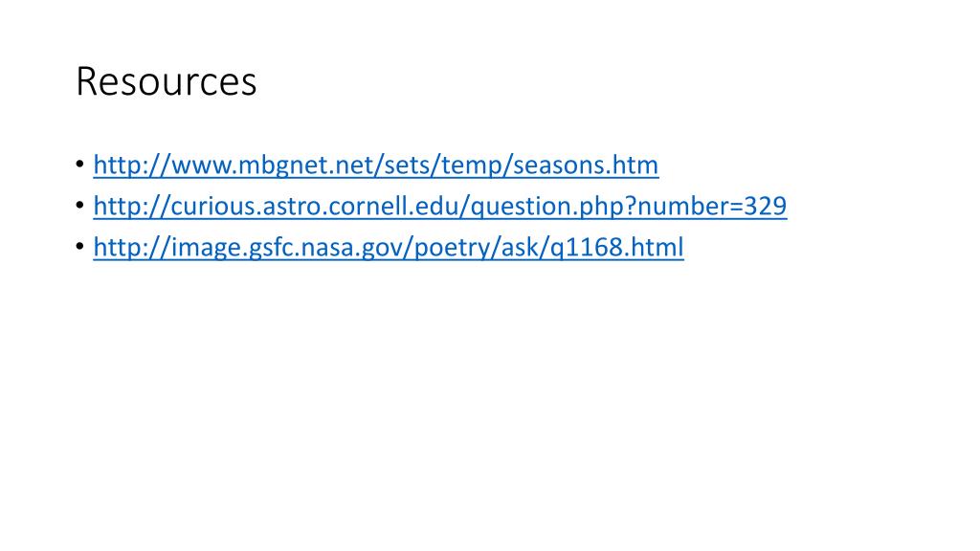Screen dimensions: 980x551
Task: Click 'seasons.htm' in the first link
Action: point(586,165)
